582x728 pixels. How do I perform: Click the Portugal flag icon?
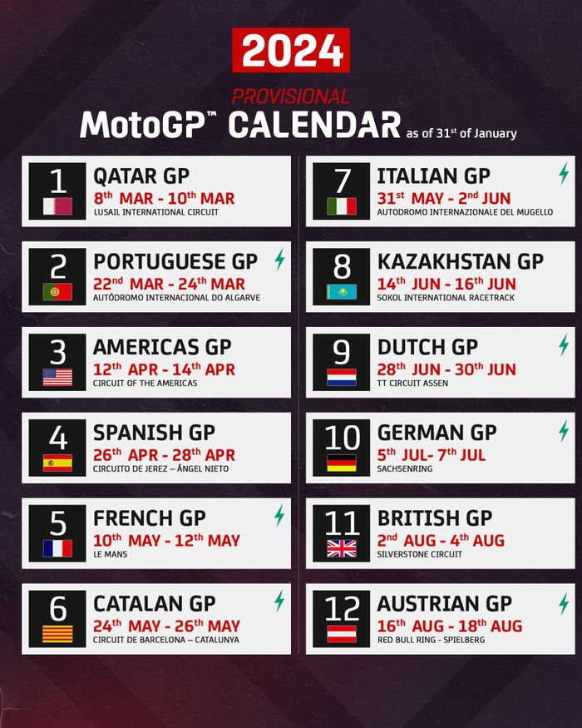(57, 291)
